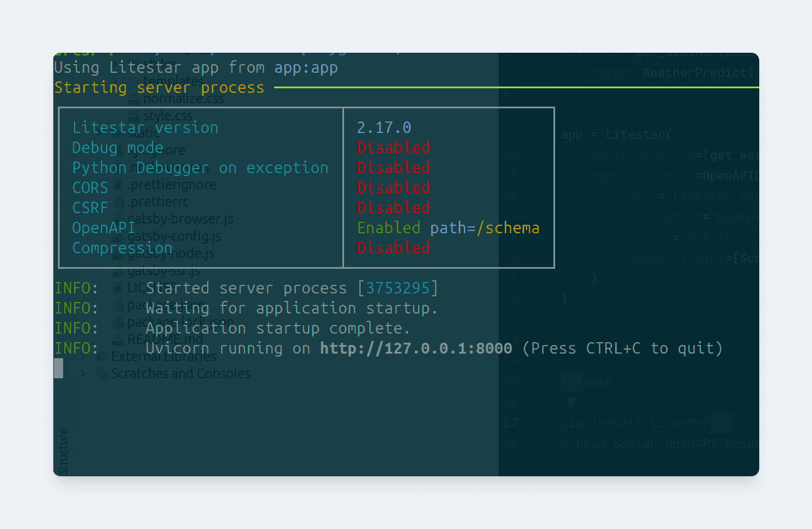Click the External Libraries icon
The height and width of the screenshot is (529, 812).
pos(101,356)
